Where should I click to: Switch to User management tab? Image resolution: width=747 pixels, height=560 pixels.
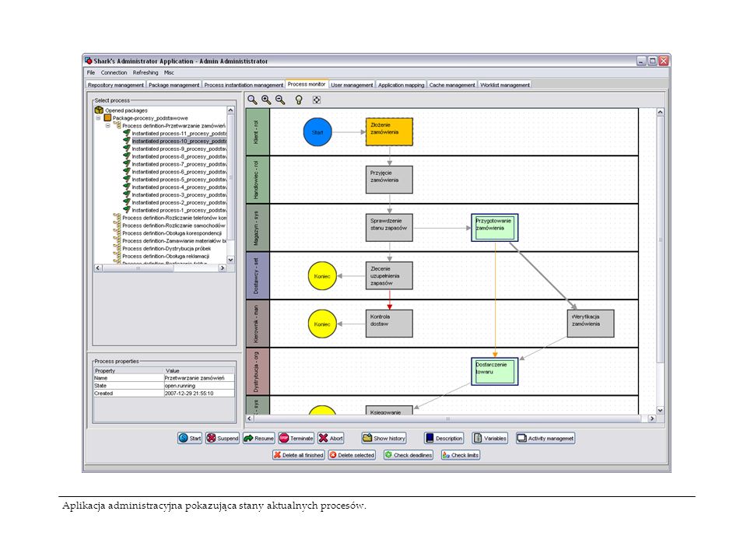pyautogui.click(x=352, y=85)
